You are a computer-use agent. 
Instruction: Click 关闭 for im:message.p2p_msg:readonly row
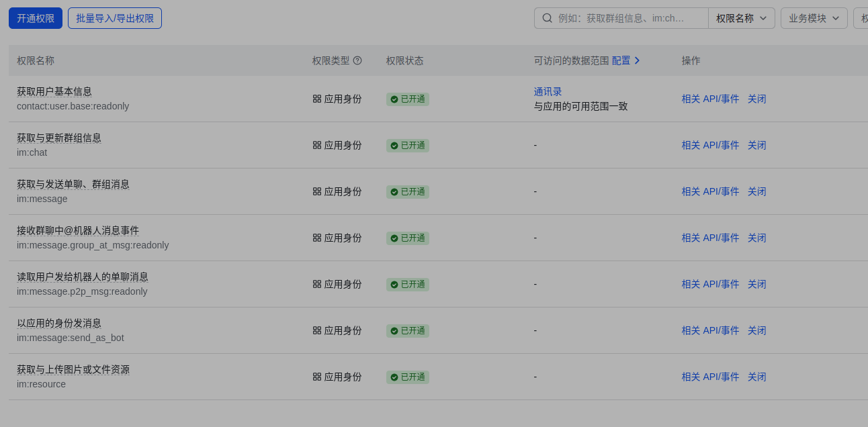[757, 284]
